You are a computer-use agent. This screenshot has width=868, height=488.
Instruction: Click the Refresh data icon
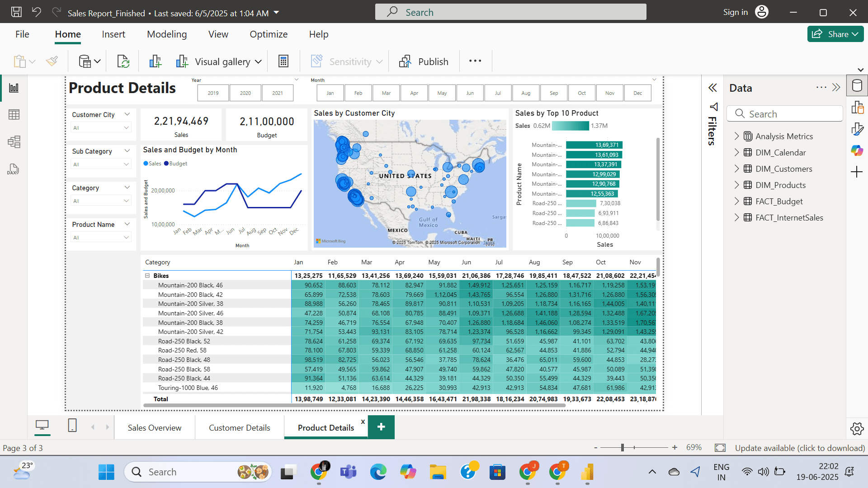123,61
